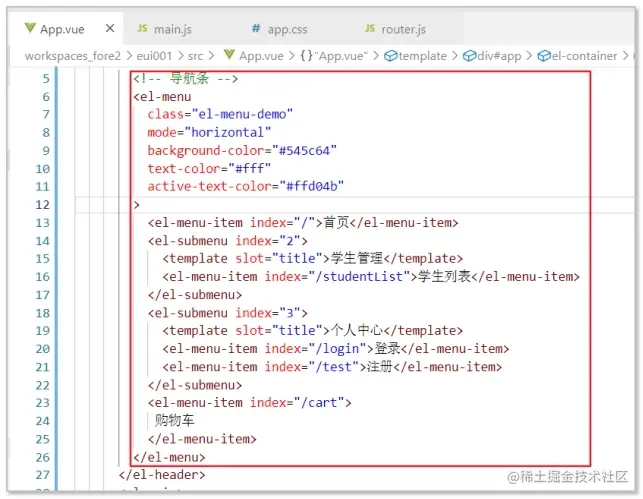Click the </el-header> closing tag
This screenshot has height=499, width=643.
[x=162, y=475]
